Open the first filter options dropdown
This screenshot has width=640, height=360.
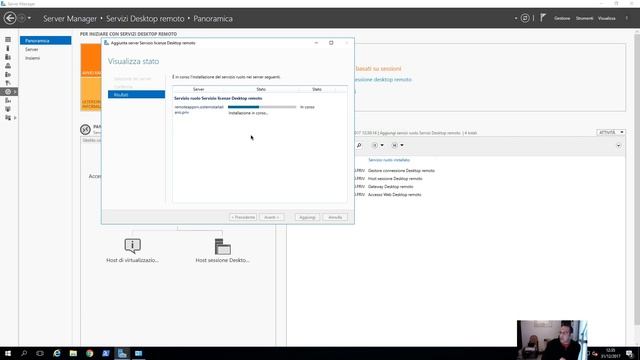[378, 145]
